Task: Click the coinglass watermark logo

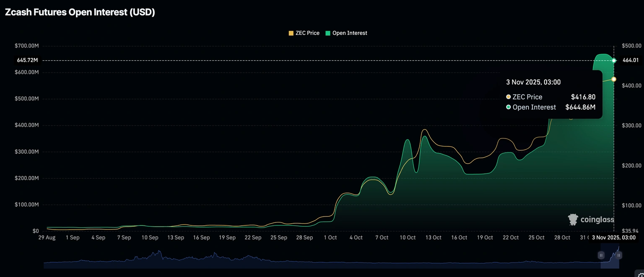Action: click(x=591, y=220)
